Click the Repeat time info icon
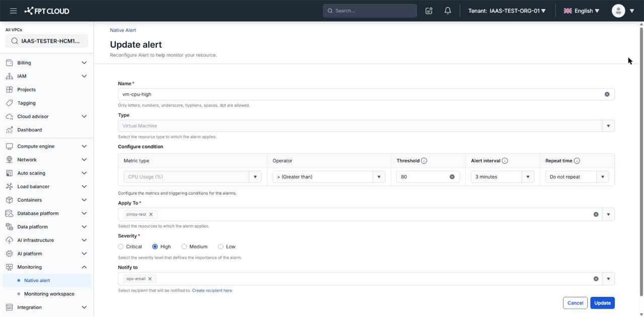This screenshot has width=644, height=317. coord(577,161)
